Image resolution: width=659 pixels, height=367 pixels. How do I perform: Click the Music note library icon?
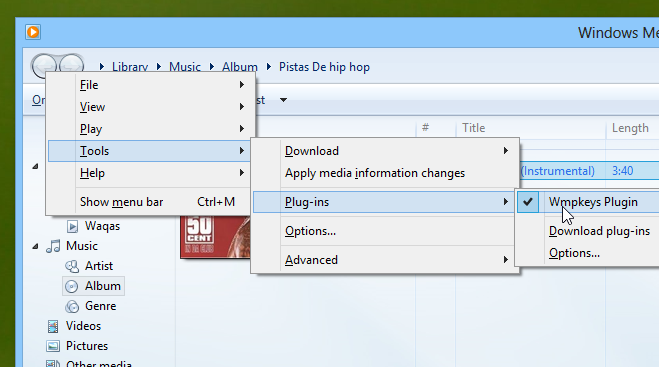[53, 246]
